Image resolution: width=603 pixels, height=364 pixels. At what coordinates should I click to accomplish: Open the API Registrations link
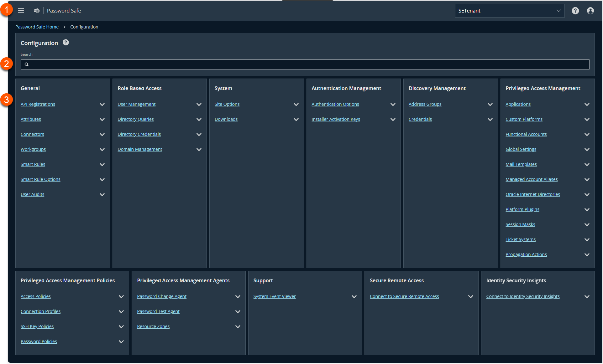38,104
